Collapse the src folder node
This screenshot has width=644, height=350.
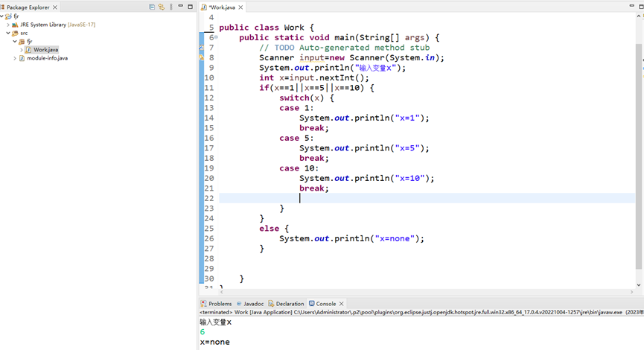coord(8,33)
